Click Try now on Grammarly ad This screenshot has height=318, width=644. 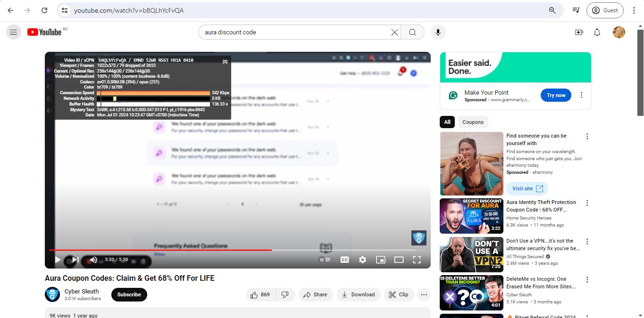coord(556,95)
